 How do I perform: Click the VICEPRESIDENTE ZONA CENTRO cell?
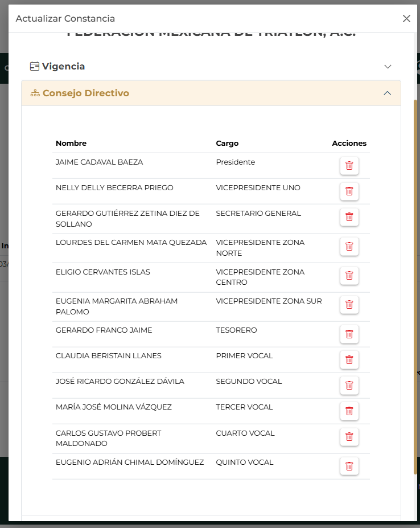point(260,277)
